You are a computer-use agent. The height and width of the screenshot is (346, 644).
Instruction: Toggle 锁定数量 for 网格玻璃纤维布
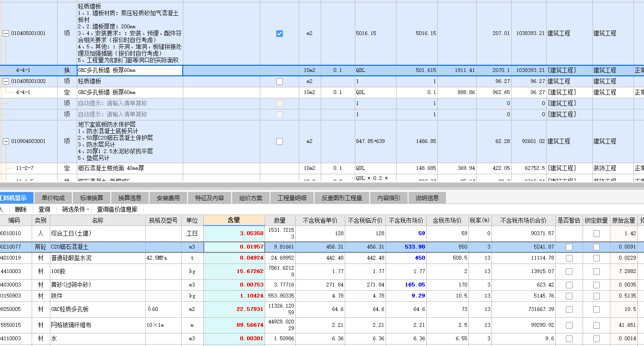pos(596,325)
